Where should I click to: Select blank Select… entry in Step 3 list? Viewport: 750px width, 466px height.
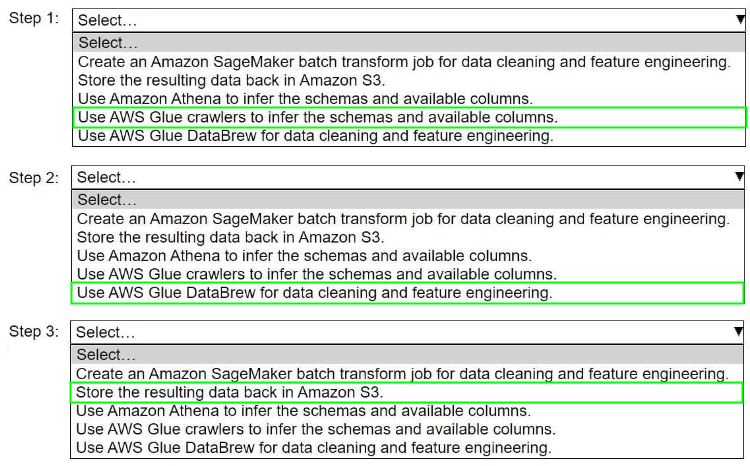click(x=108, y=355)
